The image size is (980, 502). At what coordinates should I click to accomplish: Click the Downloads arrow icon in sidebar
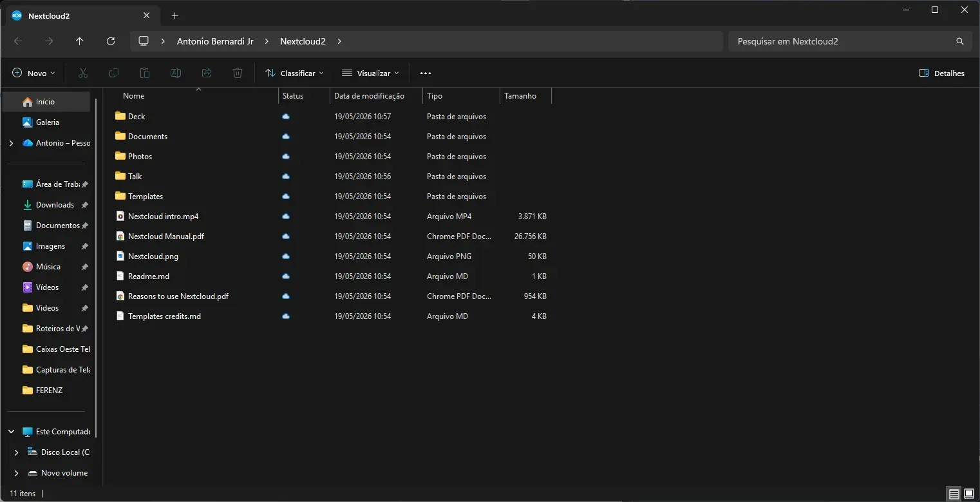tap(28, 205)
